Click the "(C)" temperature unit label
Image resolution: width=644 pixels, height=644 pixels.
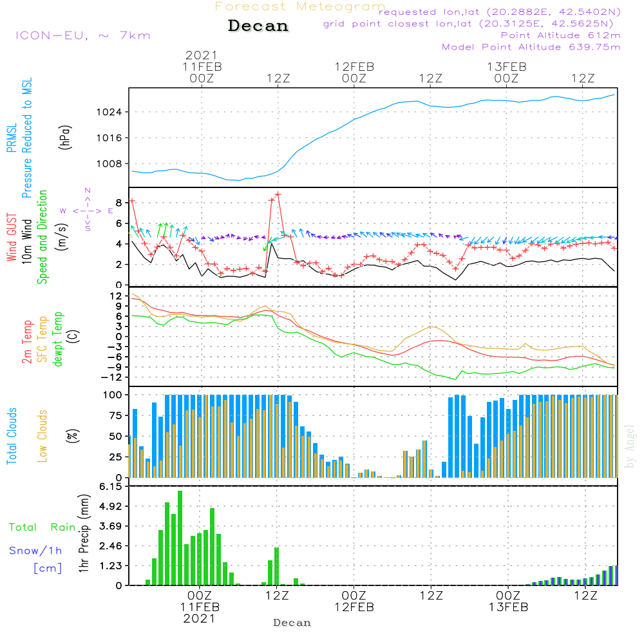[73, 337]
